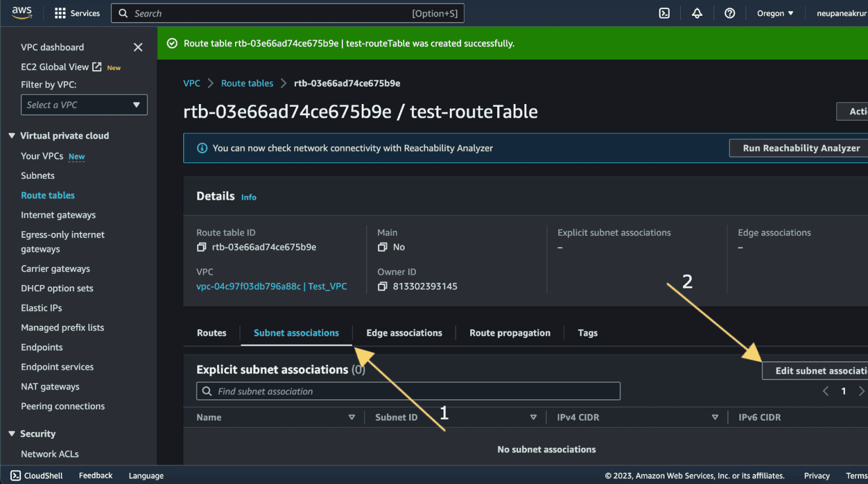Open the Name column sort dropdown
This screenshot has width=868, height=484.
click(351, 417)
